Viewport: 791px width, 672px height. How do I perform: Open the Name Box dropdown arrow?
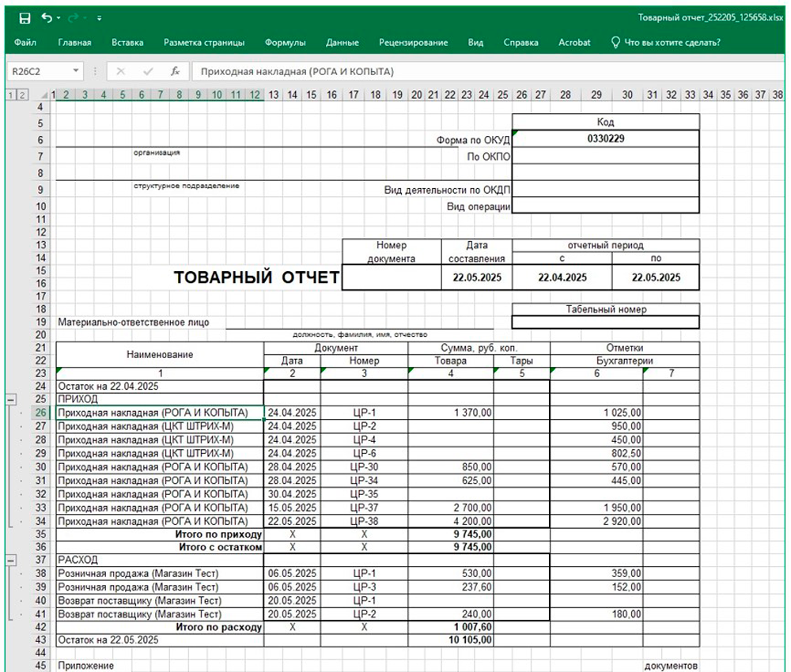coord(76,71)
